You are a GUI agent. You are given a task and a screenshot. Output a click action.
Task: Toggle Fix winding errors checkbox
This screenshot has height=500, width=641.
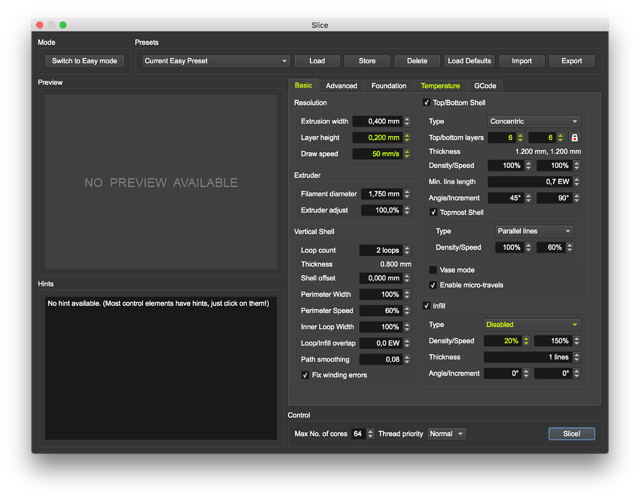(305, 375)
